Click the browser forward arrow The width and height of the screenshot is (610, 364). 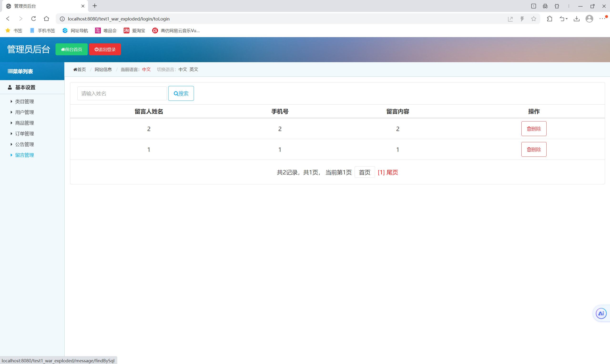(21, 19)
